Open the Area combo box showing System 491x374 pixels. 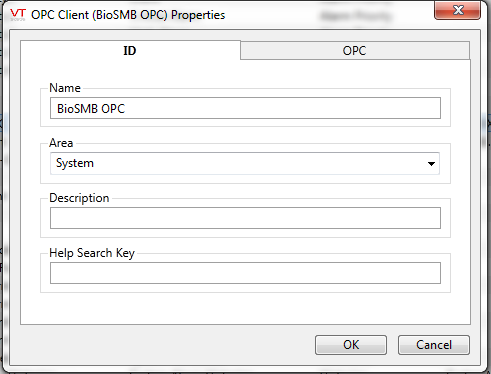tap(245, 163)
